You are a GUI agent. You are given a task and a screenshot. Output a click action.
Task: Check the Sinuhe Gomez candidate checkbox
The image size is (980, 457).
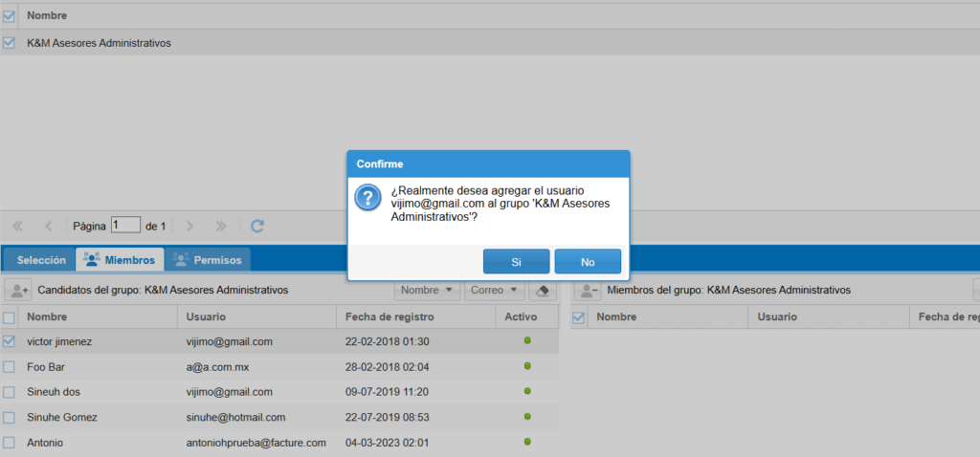pyautogui.click(x=9, y=417)
